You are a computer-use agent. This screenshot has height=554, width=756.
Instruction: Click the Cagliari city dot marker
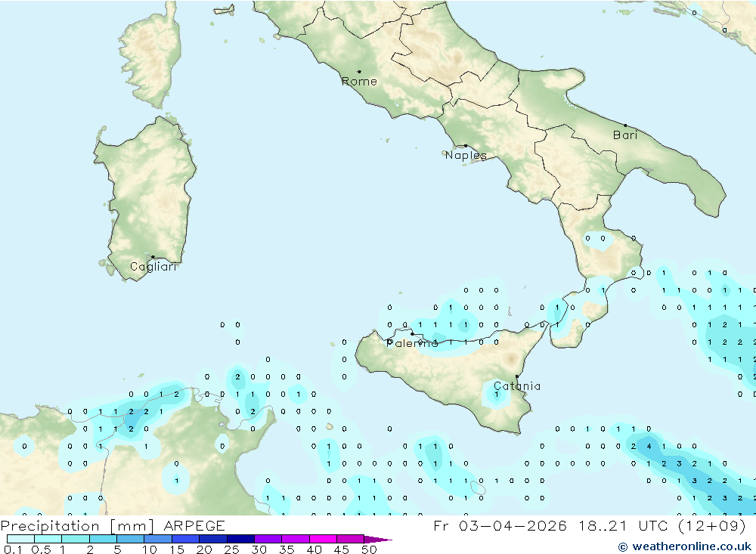tap(153, 257)
